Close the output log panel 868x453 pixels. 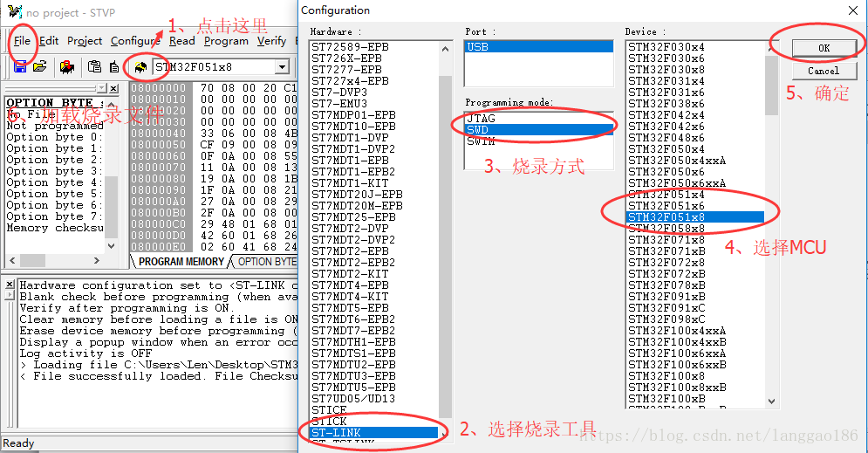tap(10, 284)
